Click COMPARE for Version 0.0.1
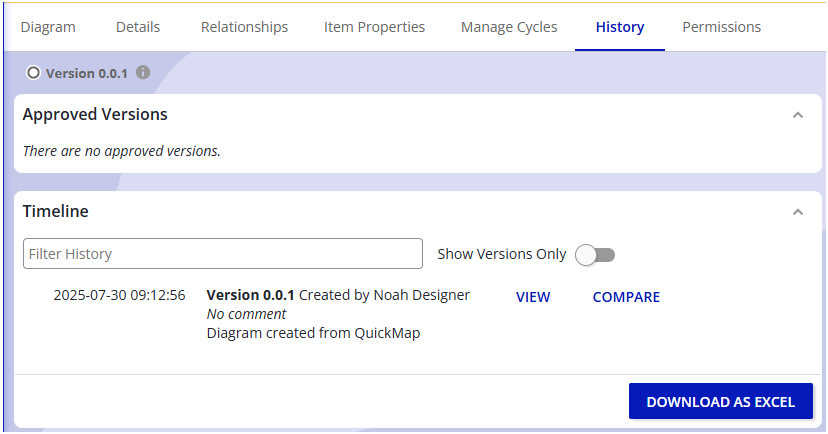This screenshot has height=434, width=828. point(626,297)
